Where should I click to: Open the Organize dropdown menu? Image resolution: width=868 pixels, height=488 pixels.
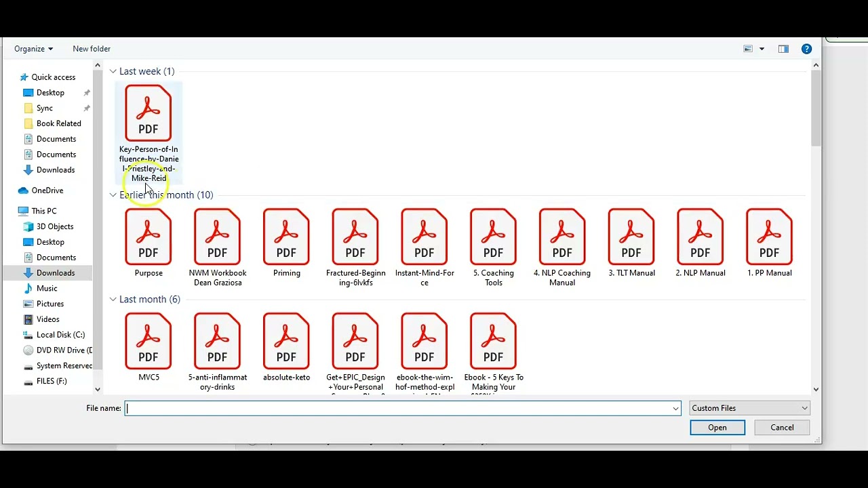pos(33,49)
